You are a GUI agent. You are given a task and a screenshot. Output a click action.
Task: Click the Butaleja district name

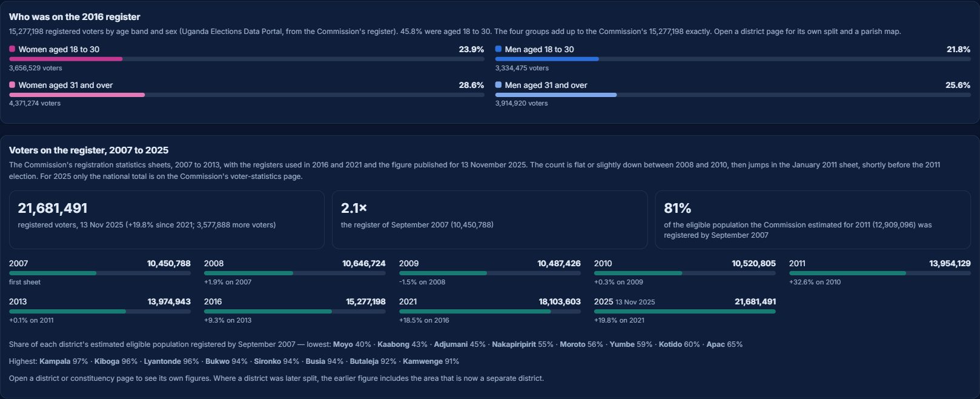click(364, 361)
